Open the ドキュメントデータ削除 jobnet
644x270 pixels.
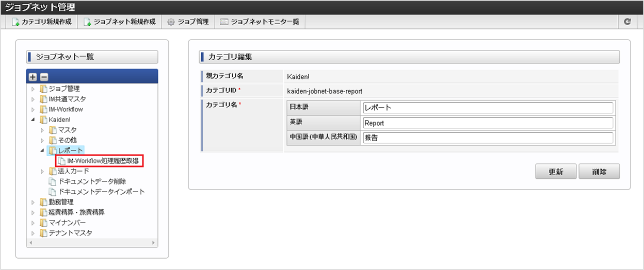tap(92, 181)
